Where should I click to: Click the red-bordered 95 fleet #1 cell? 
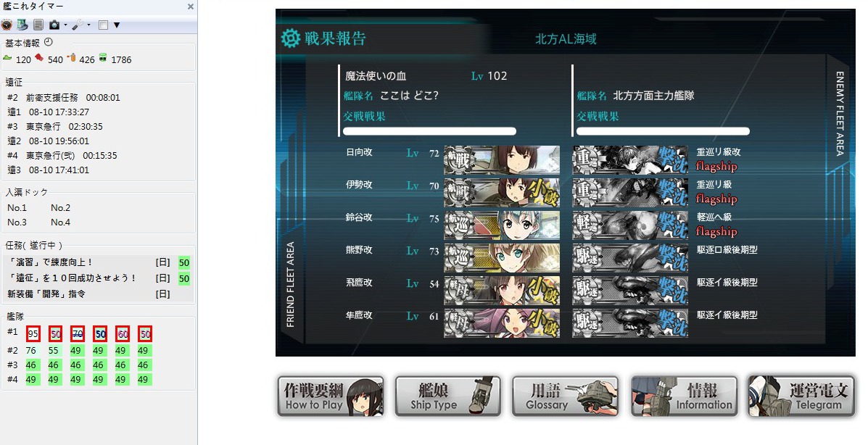(33, 333)
